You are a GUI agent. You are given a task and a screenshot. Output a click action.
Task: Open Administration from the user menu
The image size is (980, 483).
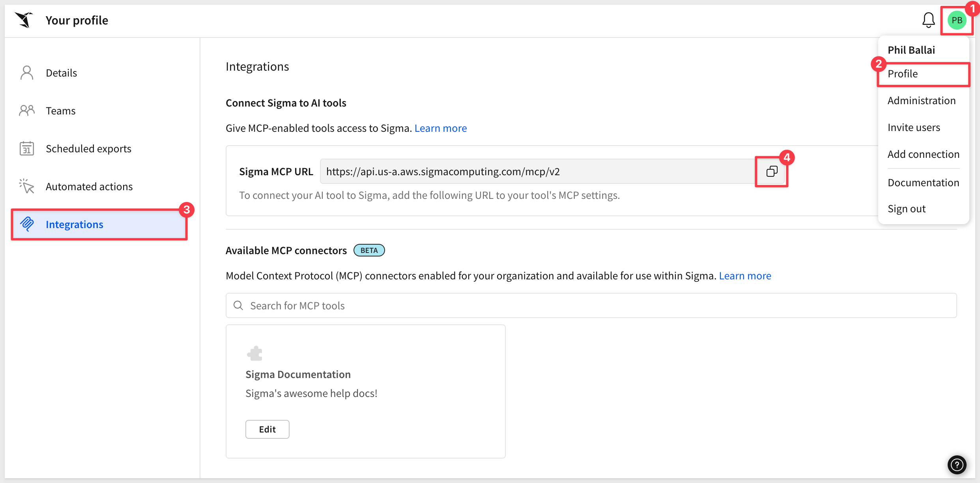pos(922,101)
